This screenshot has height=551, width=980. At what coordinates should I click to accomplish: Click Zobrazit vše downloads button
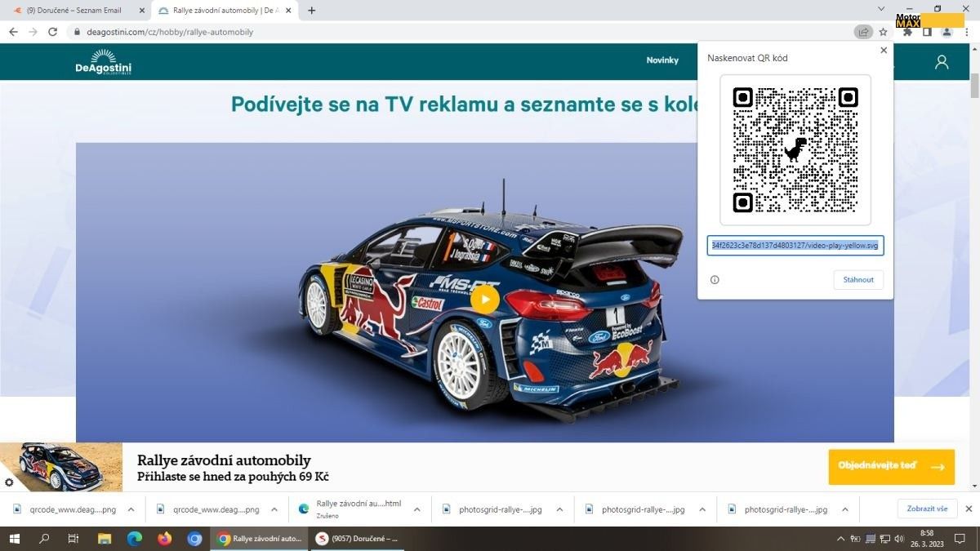pos(927,509)
